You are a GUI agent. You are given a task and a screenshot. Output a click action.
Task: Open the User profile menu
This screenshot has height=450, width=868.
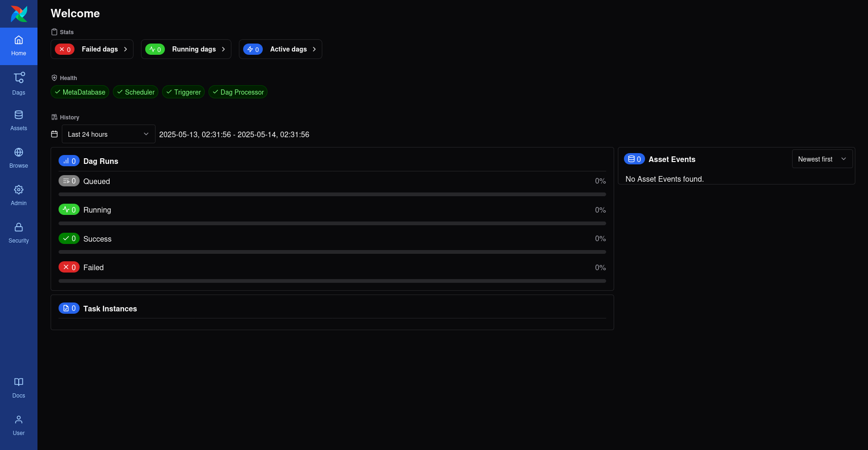click(19, 426)
